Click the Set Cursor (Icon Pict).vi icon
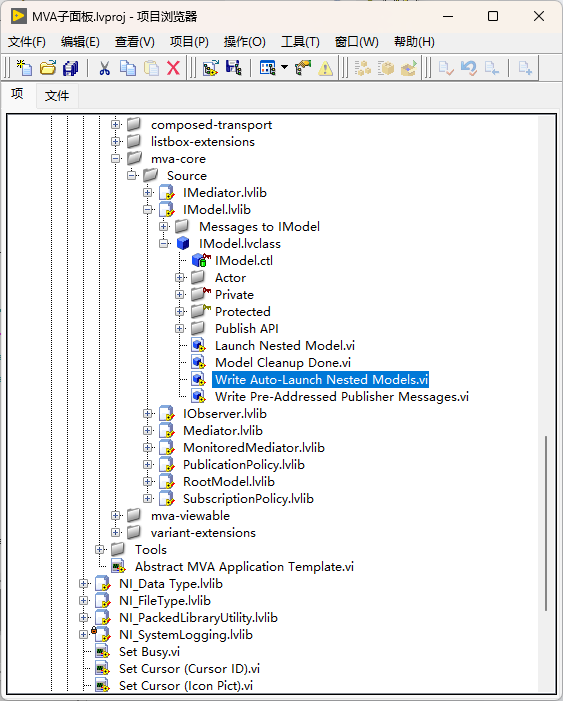Screen dimensions: 563x701 tap(102, 685)
